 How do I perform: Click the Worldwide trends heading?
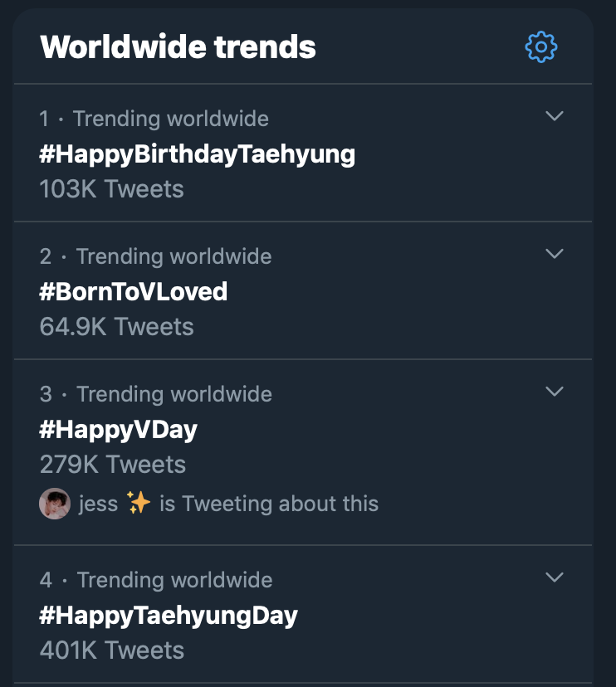pos(178,46)
